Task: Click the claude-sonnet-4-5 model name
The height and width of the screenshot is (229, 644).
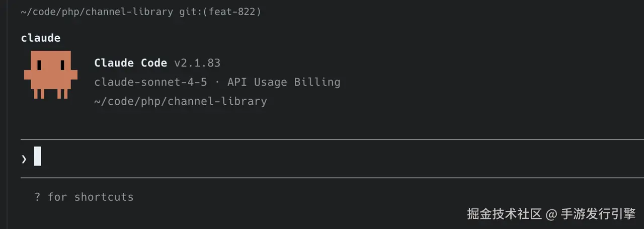Action: [150, 82]
